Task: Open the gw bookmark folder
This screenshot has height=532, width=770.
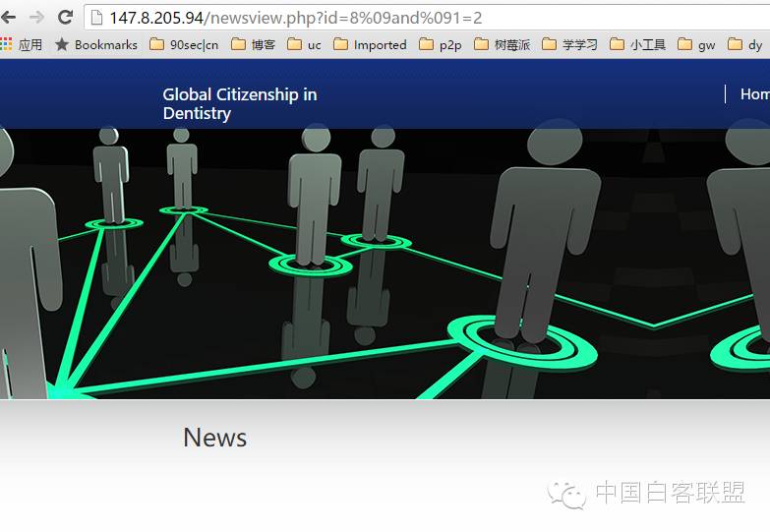Action: click(x=696, y=44)
